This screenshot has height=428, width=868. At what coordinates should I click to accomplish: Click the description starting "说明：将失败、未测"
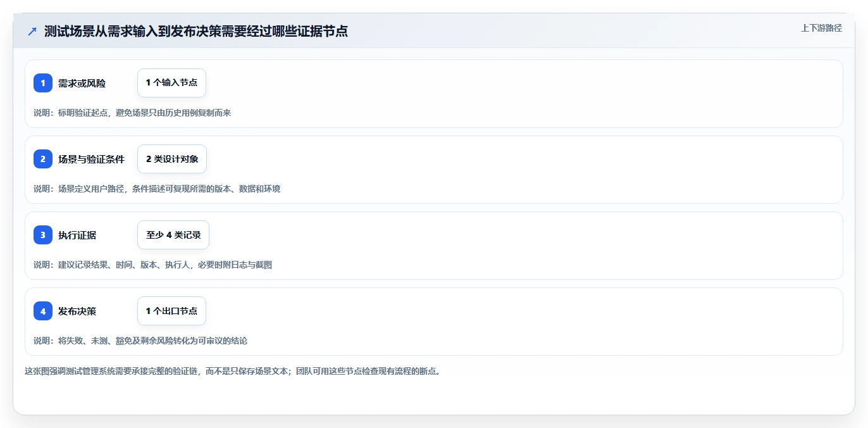140,341
